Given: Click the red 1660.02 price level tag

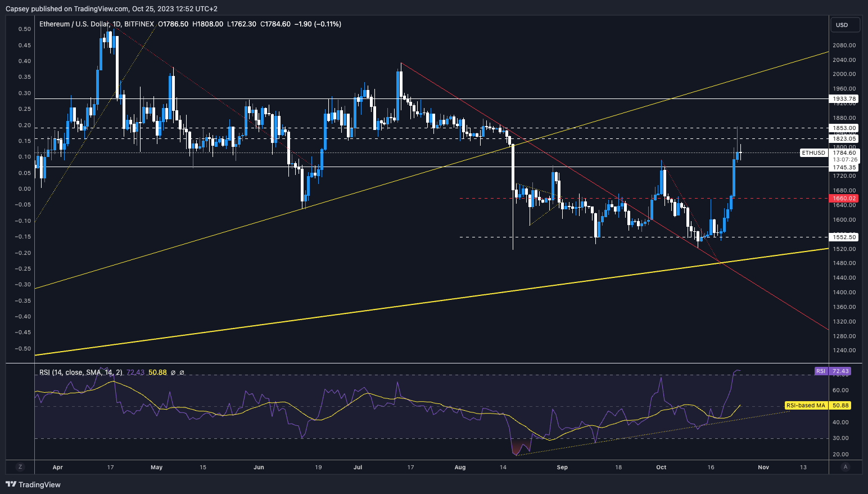Looking at the screenshot, I should tap(844, 198).
